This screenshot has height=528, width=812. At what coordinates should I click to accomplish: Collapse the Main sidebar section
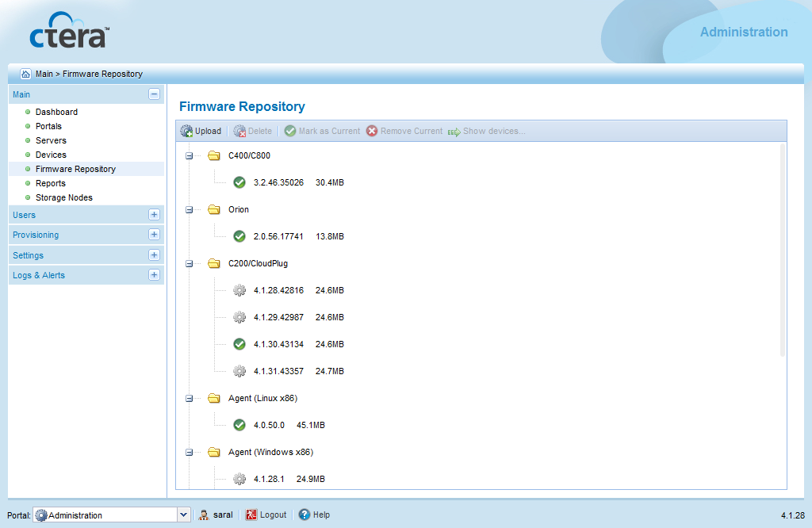pyautogui.click(x=155, y=94)
